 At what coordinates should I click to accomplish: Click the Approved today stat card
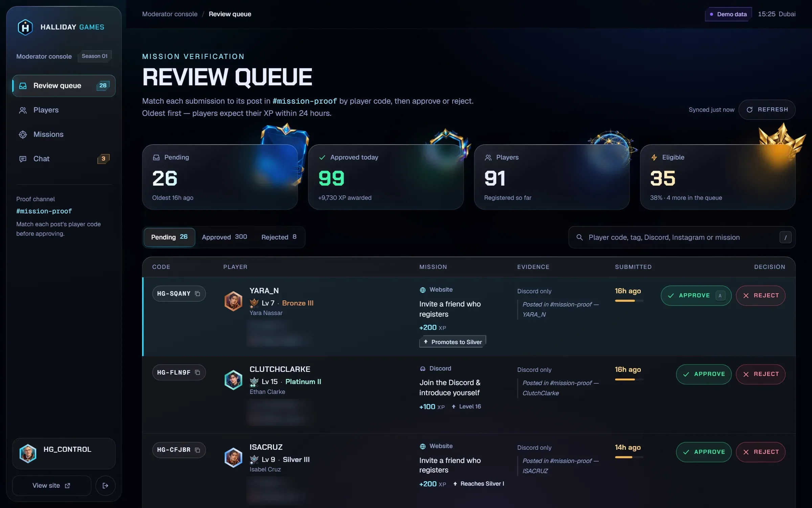[386, 177]
